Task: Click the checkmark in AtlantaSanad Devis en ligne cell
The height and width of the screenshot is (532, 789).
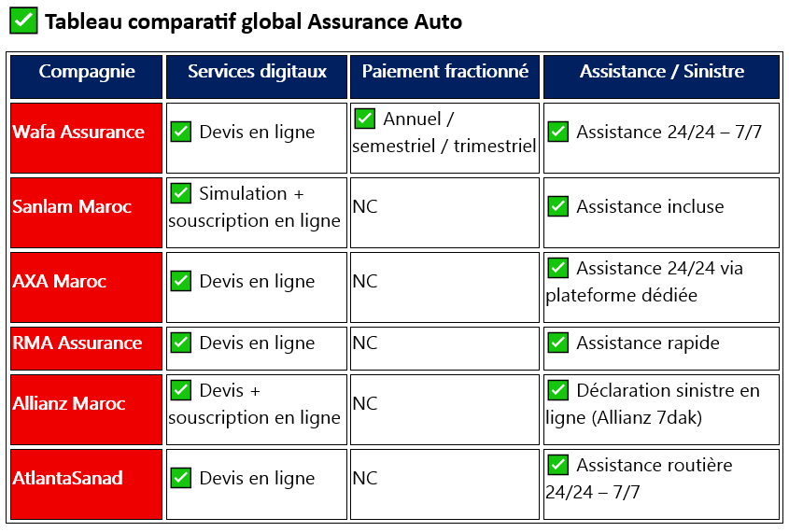Action: pyautogui.click(x=181, y=478)
